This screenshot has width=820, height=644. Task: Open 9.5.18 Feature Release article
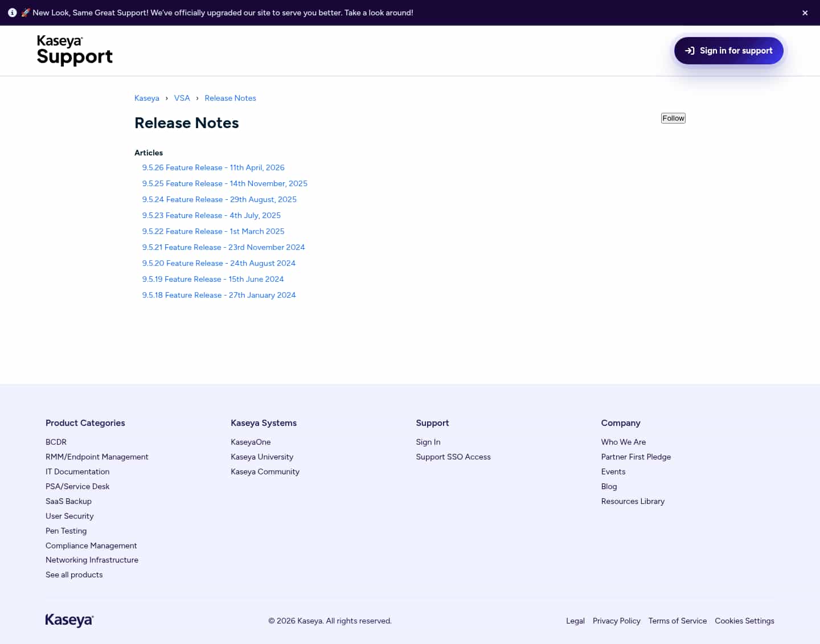pyautogui.click(x=219, y=295)
